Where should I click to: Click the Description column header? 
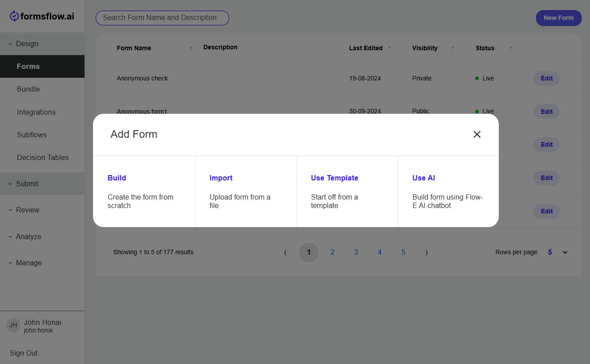pyautogui.click(x=220, y=47)
